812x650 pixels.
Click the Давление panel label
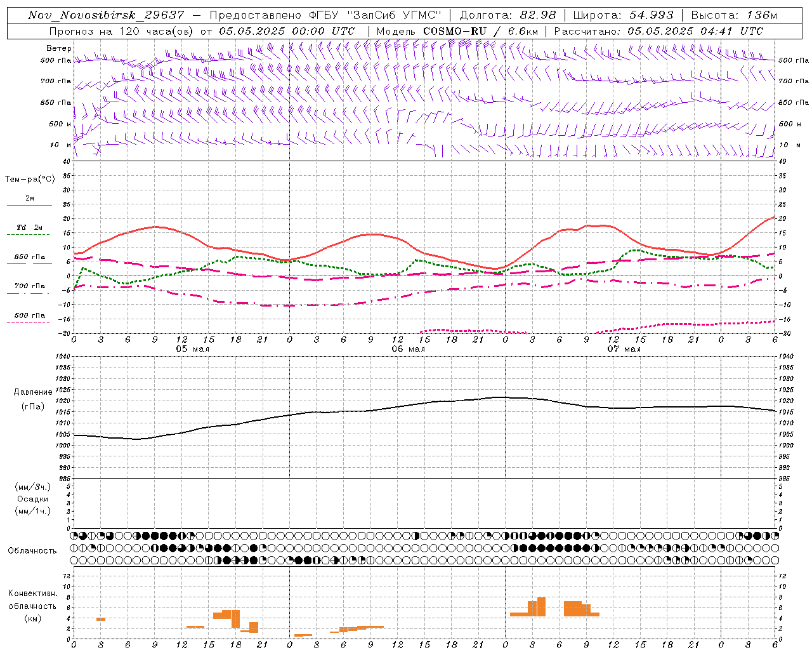point(33,392)
